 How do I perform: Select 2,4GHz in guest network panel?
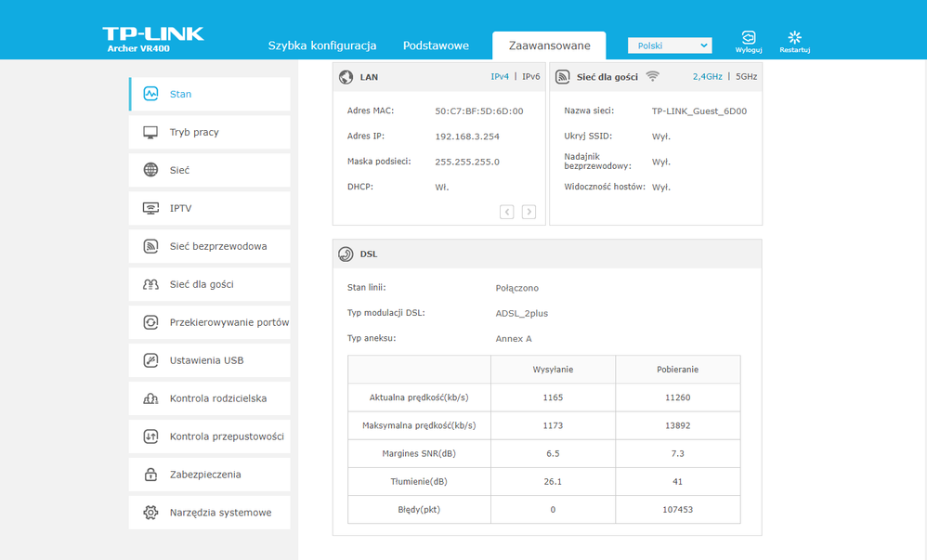pos(708,77)
